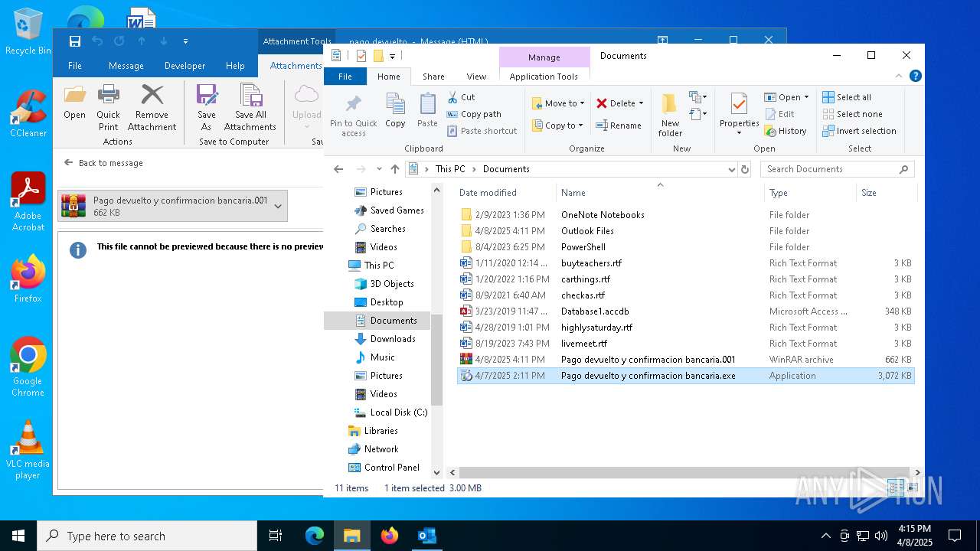Expand Open dropdown in ribbon
Viewport: 980px width, 551px height.
806,97
